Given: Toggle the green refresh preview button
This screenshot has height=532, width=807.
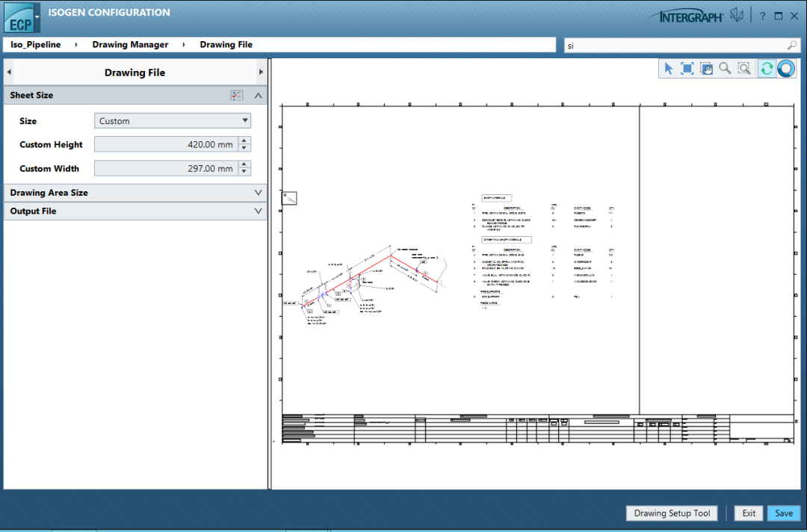Looking at the screenshot, I should [x=767, y=69].
